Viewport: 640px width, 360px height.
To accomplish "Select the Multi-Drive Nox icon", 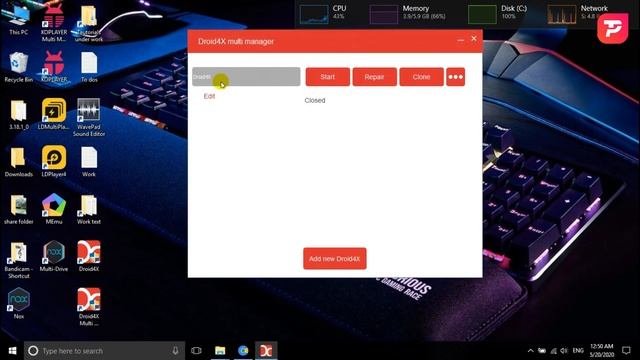I will (54, 257).
